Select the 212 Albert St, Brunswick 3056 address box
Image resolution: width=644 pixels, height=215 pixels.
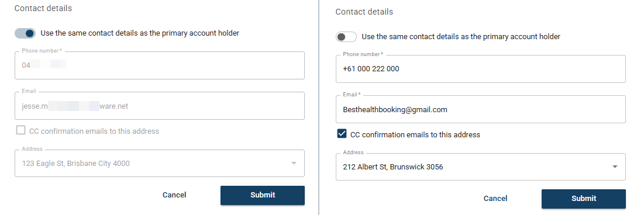click(x=481, y=167)
